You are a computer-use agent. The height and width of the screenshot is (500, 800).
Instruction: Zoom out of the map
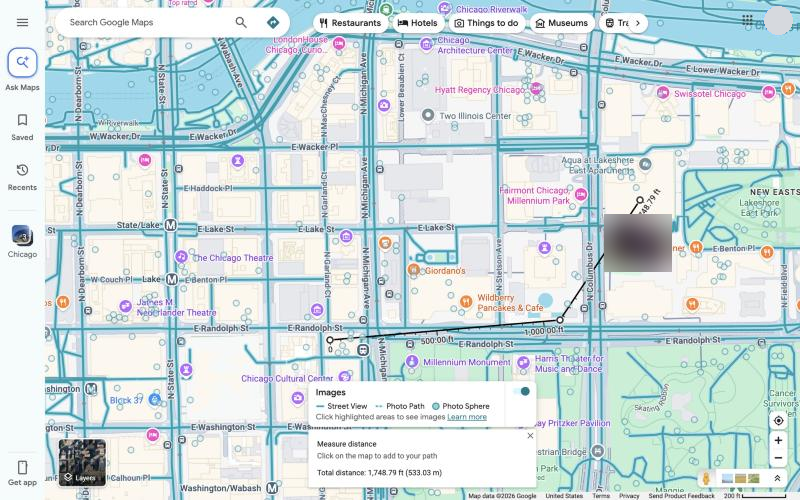pyautogui.click(x=779, y=458)
